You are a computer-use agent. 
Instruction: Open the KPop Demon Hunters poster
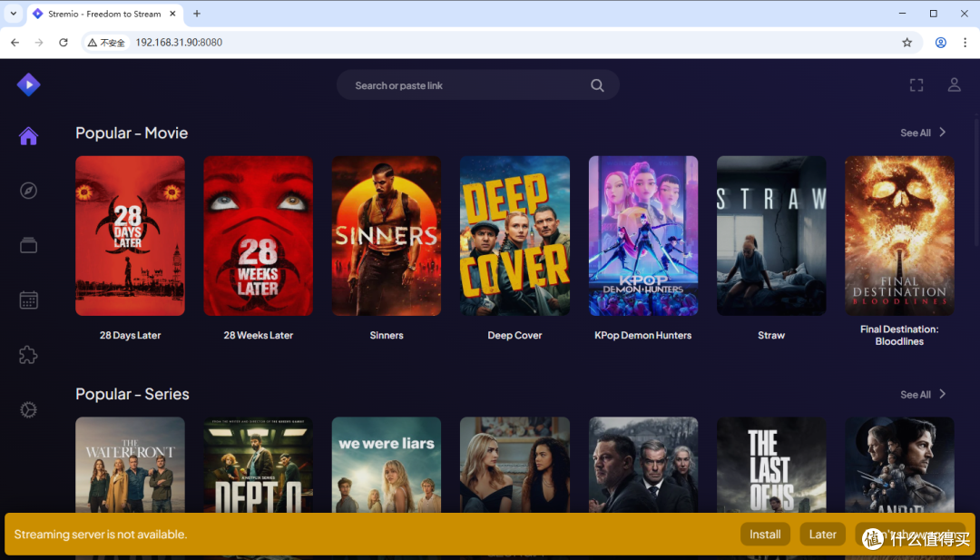point(643,236)
